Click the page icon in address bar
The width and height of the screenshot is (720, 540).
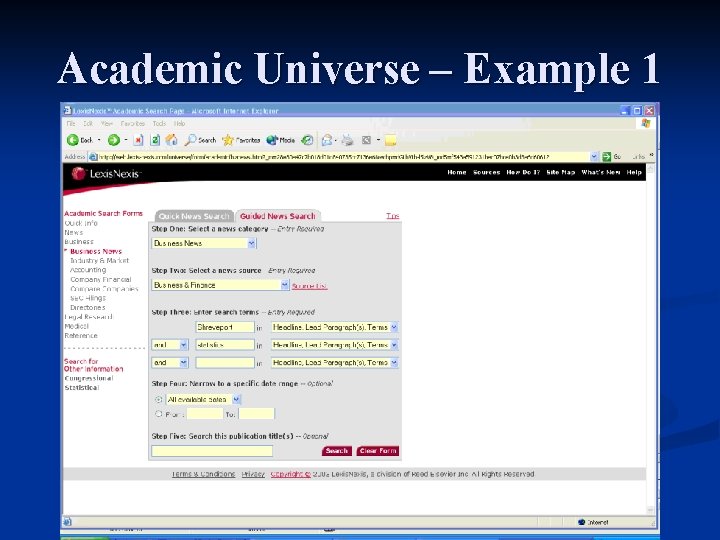coord(93,157)
